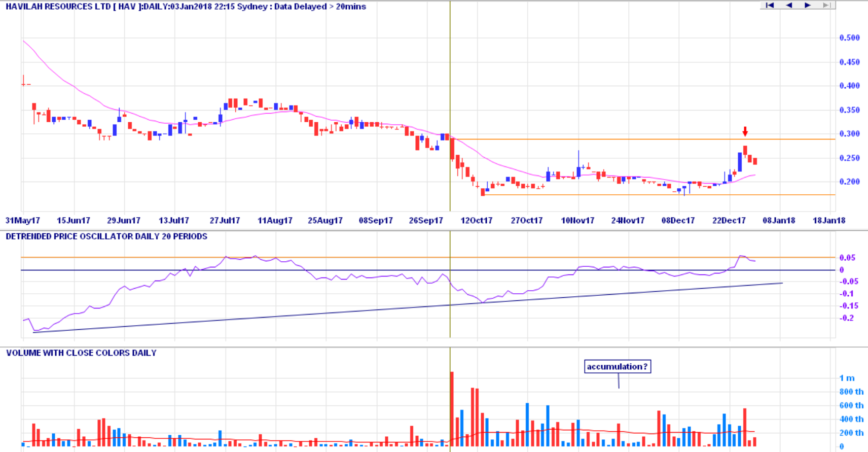This screenshot has height=452, width=868.
Task: Click the HAVILAH RESOURCES LTD chart title
Action: (186, 7)
